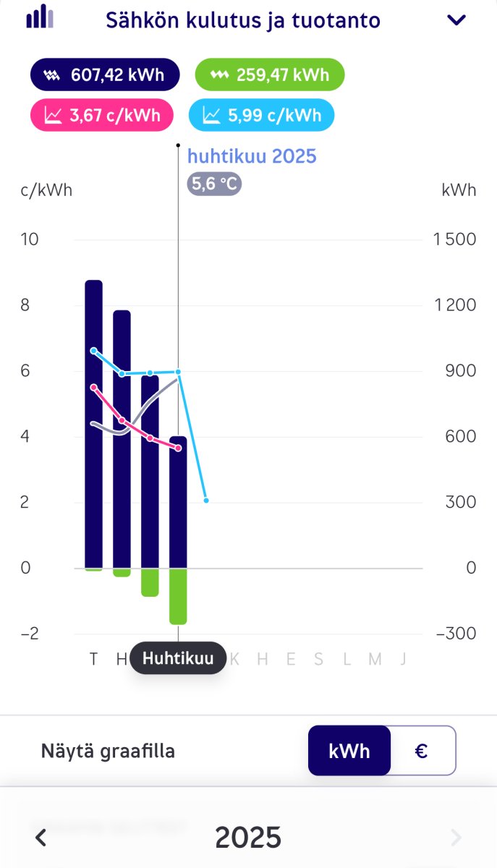
Task: Open the 2025 year selector
Action: click(x=248, y=838)
